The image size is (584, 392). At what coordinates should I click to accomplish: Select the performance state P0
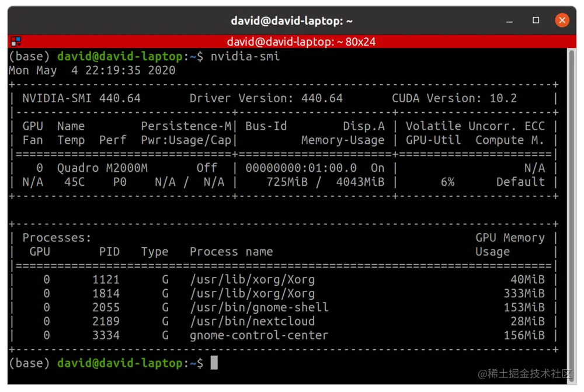[120, 182]
